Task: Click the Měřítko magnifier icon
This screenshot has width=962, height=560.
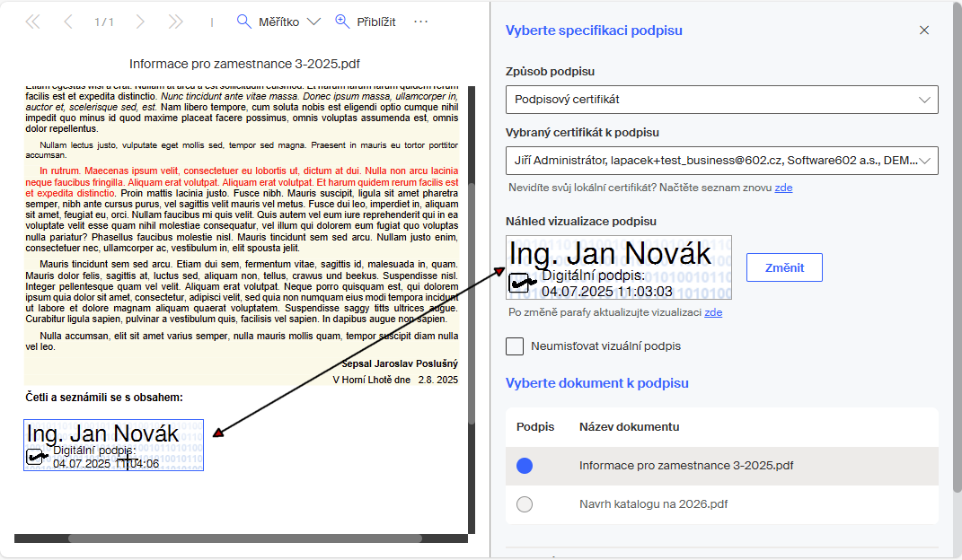Action: point(243,22)
